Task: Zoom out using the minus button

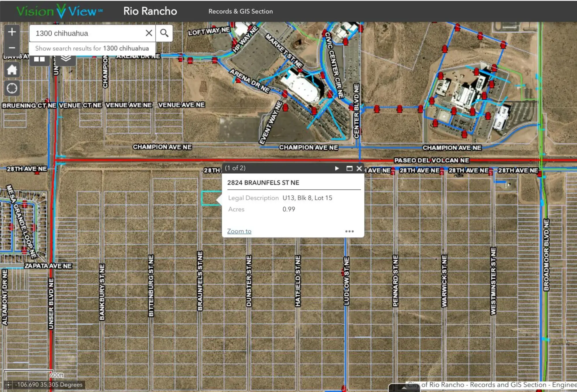Action: click(12, 48)
